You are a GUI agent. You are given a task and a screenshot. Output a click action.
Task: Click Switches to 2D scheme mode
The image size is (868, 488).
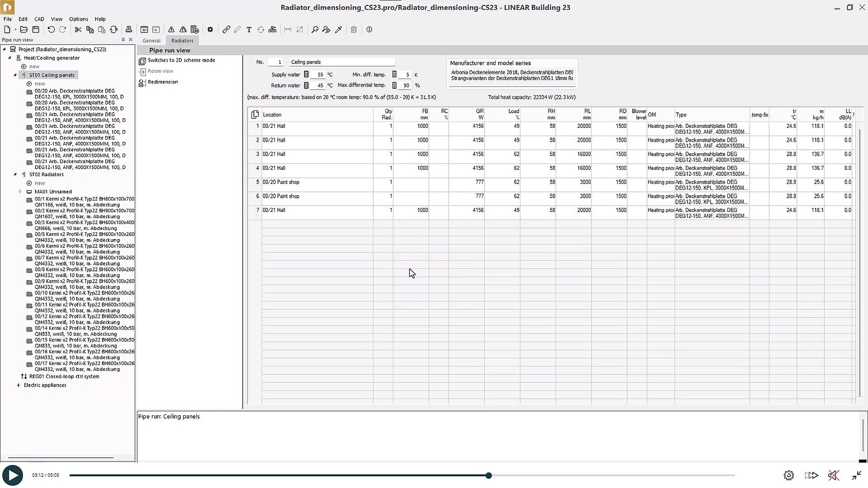[x=181, y=61]
